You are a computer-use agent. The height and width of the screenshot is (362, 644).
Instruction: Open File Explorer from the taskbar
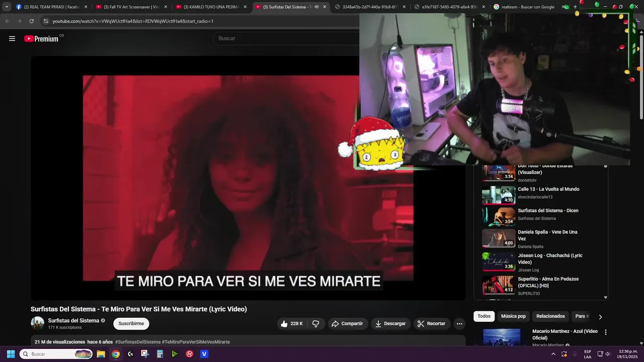(101, 354)
